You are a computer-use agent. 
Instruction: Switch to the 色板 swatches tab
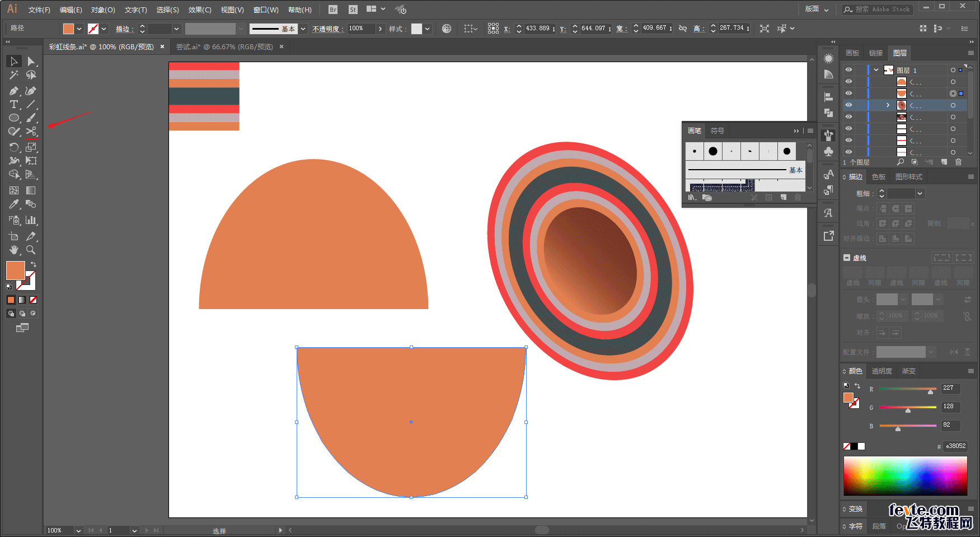[879, 177]
